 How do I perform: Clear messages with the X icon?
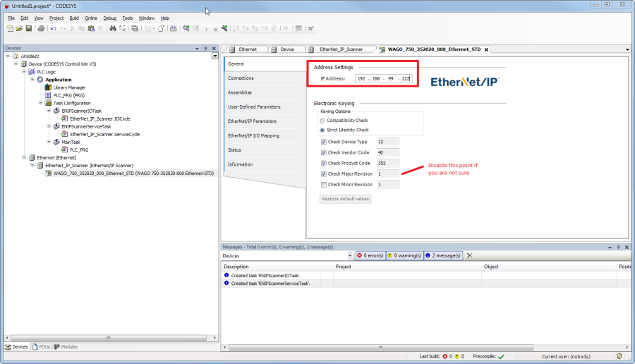469,255
